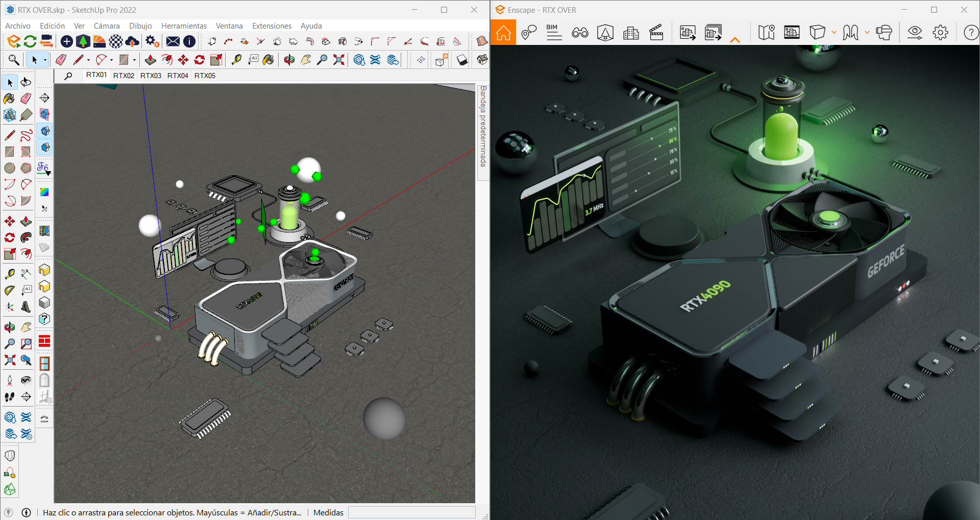Viewport: 980px width, 520px height.
Task: Open SketchUp Archivo menu
Action: (18, 26)
